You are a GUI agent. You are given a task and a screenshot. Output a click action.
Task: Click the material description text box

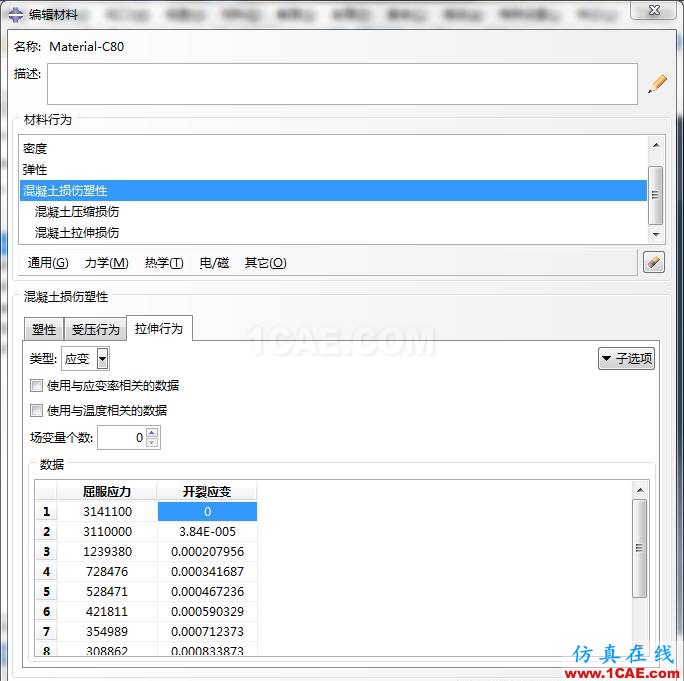point(342,84)
